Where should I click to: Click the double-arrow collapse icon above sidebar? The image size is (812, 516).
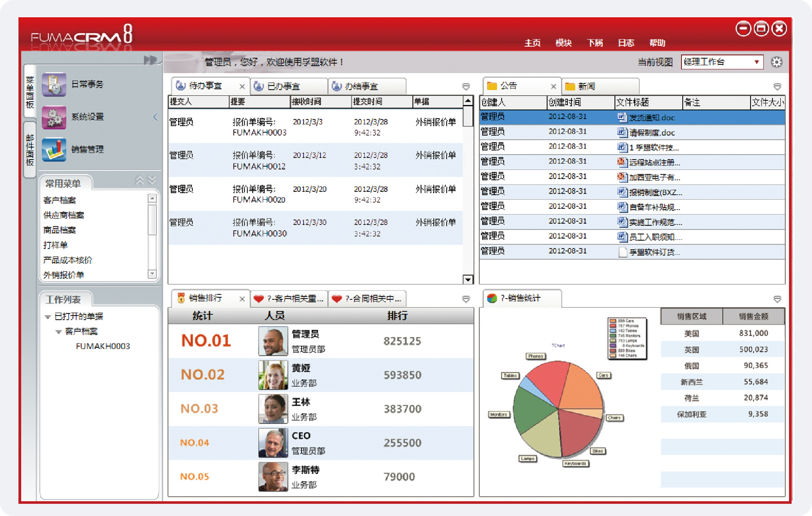tap(149, 59)
